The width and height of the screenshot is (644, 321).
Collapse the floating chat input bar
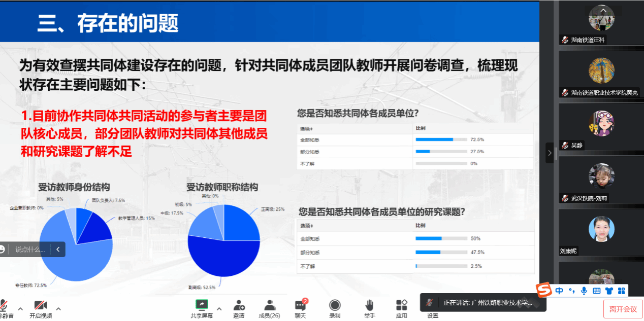[58, 249]
